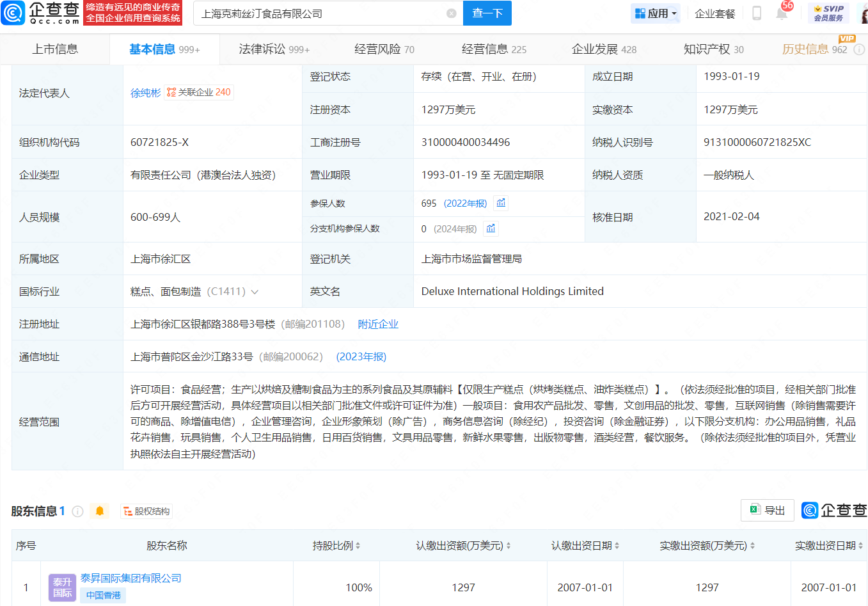Switch to 历史信息 tab
This screenshot has height=606, width=868.
(x=814, y=49)
